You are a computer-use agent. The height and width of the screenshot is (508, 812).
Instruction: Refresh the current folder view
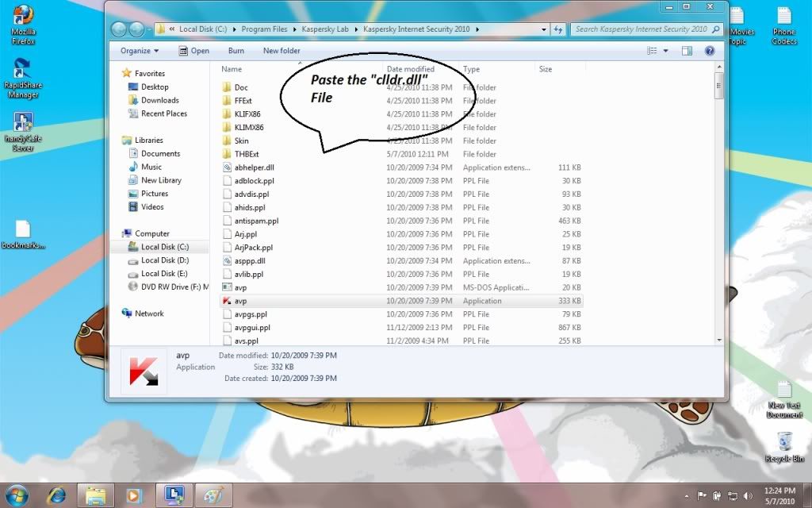tap(557, 29)
